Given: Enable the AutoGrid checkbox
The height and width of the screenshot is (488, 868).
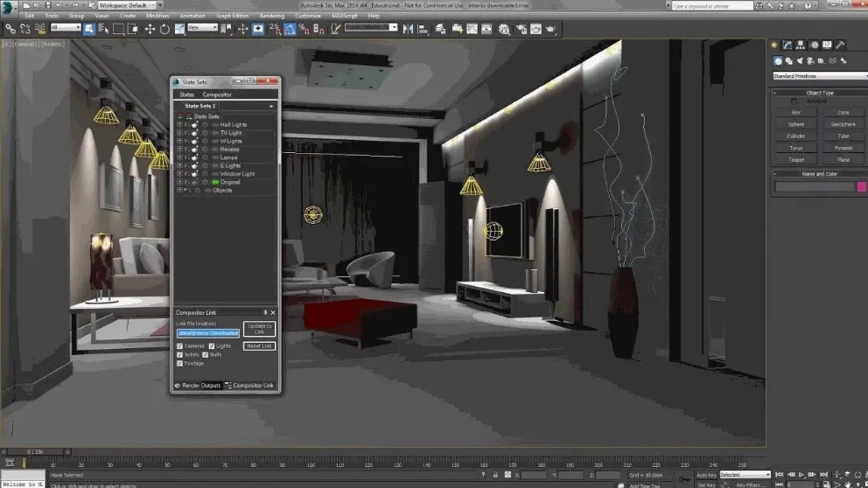Looking at the screenshot, I should coord(794,101).
